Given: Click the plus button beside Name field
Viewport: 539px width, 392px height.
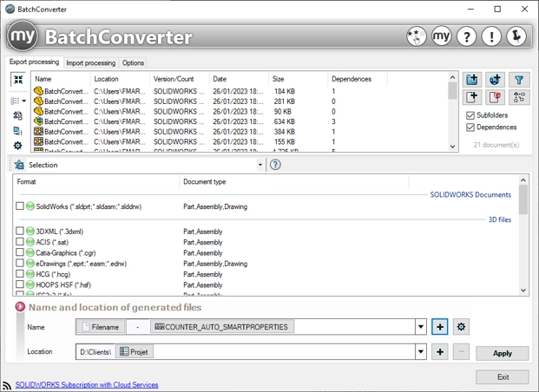Looking at the screenshot, I should [440, 327].
